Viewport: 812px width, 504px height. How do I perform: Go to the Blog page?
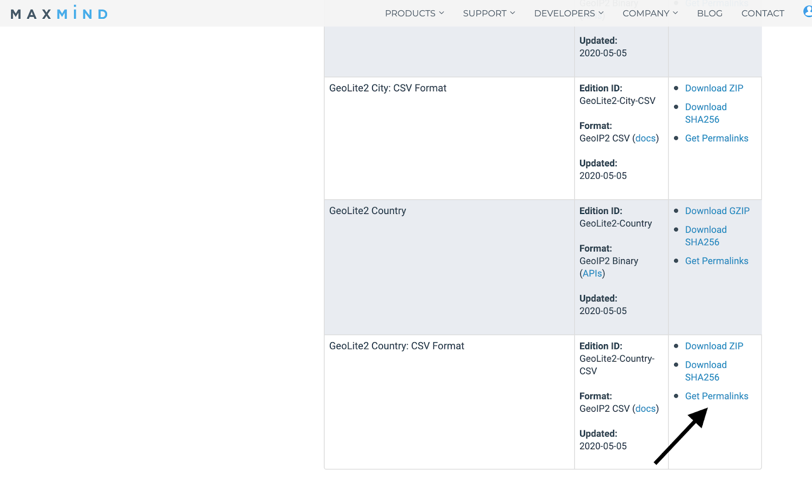pyautogui.click(x=709, y=13)
